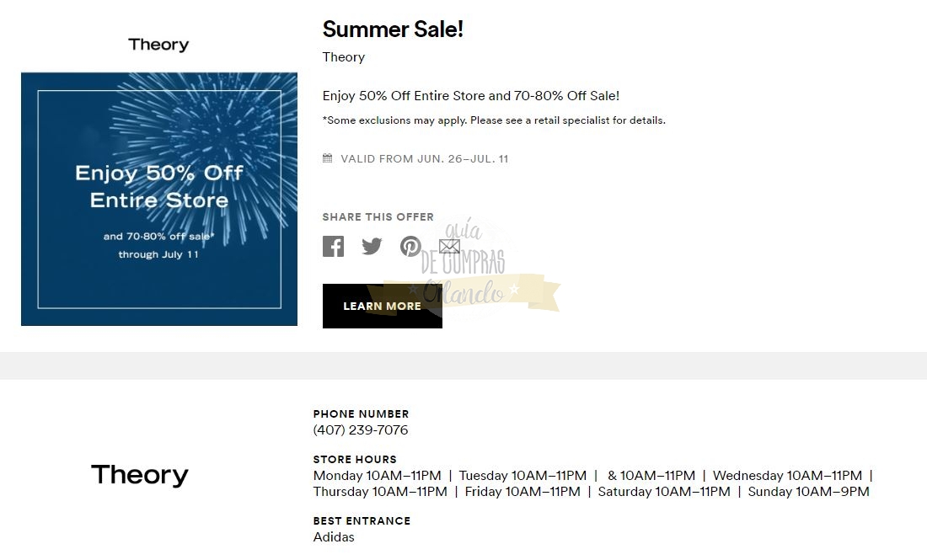The height and width of the screenshot is (560, 927).
Task: Open the Theory store link under heading
Action: (x=344, y=57)
